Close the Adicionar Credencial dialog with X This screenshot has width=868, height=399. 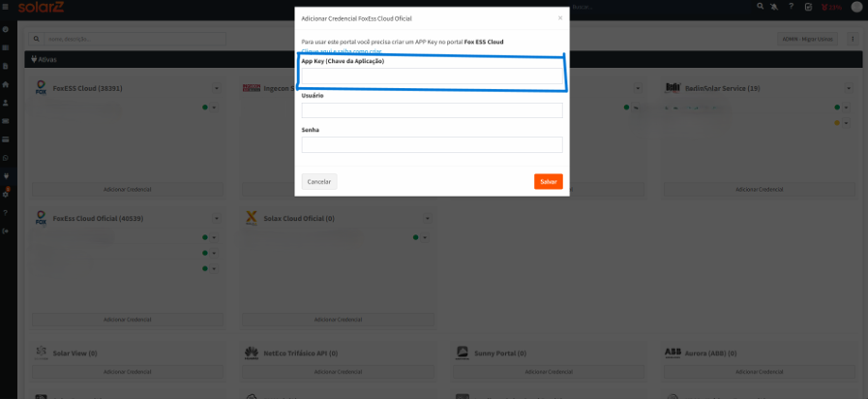(x=560, y=17)
